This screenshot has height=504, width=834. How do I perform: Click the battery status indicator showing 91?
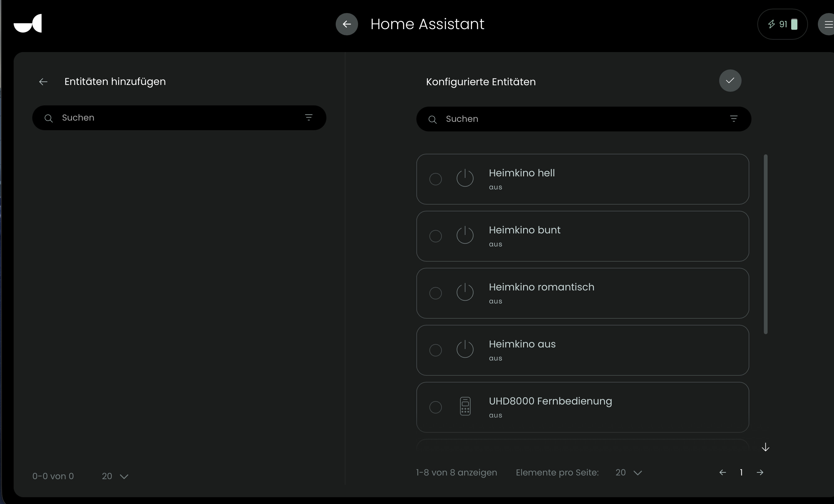pos(782,24)
